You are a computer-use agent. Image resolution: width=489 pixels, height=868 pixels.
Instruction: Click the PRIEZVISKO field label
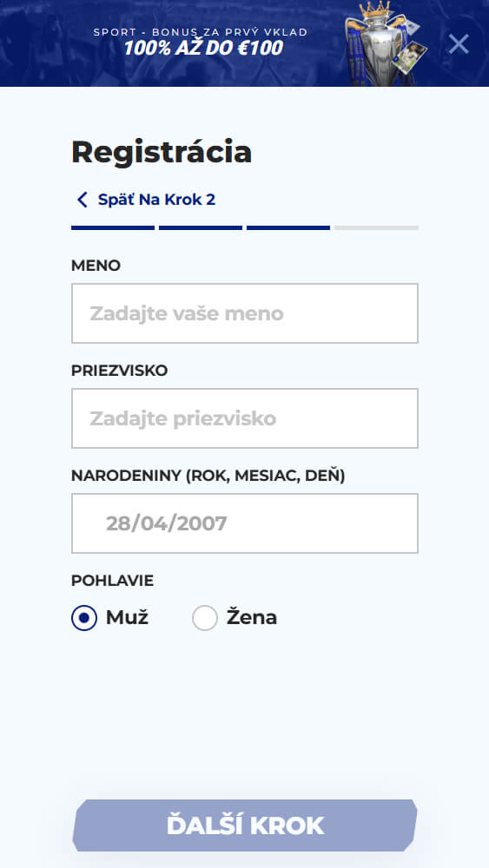120,371
